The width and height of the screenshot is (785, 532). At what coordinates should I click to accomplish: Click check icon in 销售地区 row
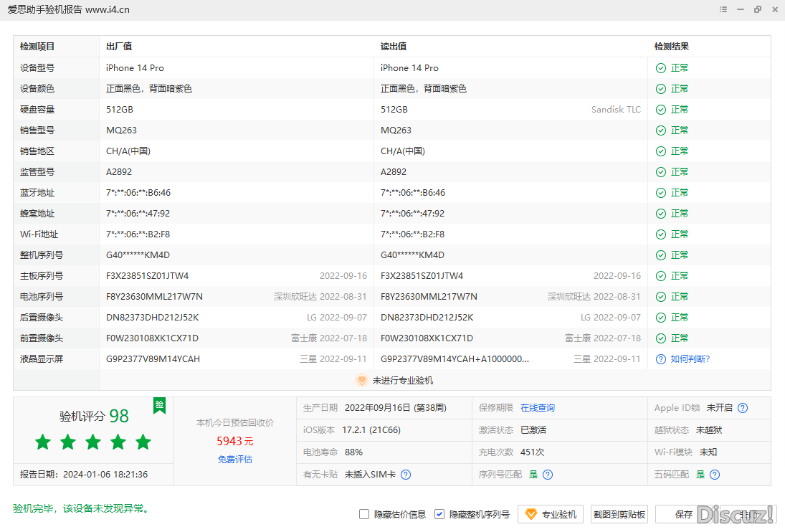(x=661, y=151)
